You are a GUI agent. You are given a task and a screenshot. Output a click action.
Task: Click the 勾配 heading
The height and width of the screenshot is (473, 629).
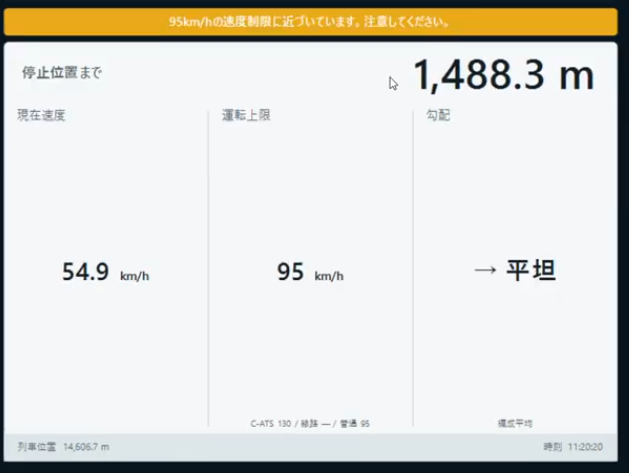pyautogui.click(x=438, y=115)
